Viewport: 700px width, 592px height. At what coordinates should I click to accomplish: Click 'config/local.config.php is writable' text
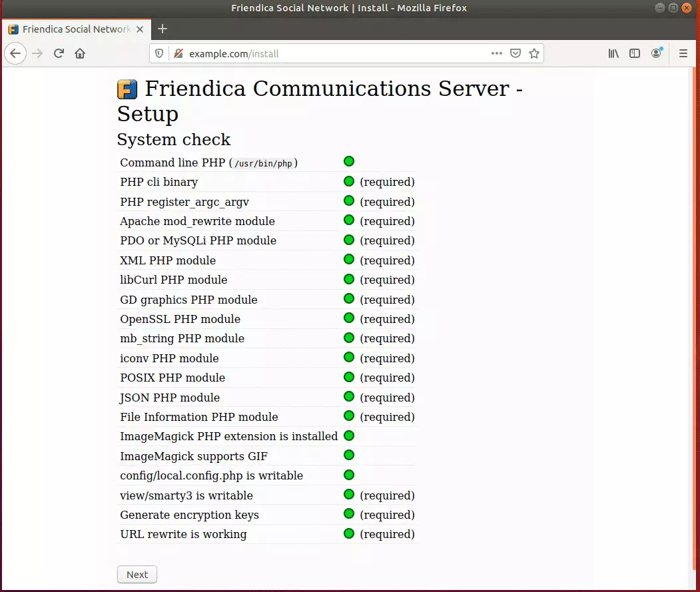pyautogui.click(x=212, y=476)
